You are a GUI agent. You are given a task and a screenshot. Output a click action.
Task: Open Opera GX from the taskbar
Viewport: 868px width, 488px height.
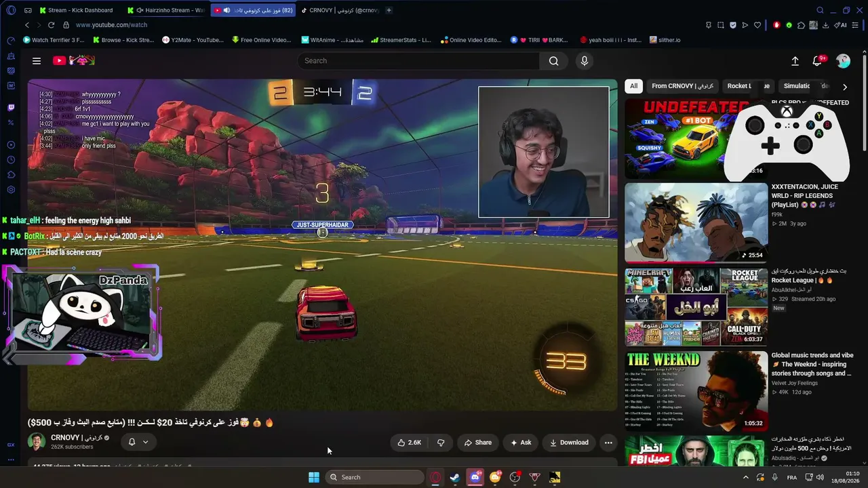(435, 477)
